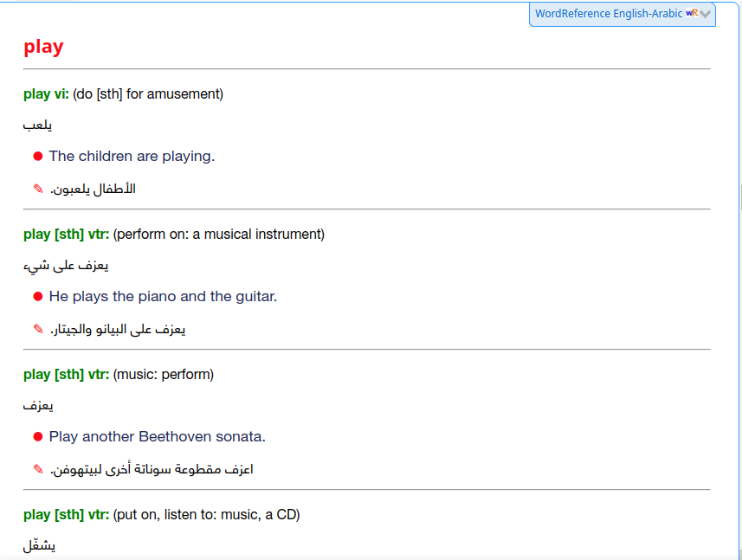
Task: Click the report-error pencil beside "الأطفال يلعبون"
Action: 36,189
